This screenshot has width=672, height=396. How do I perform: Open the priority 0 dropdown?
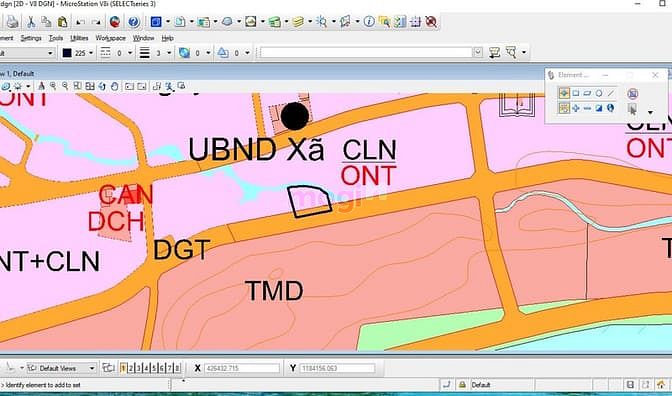(x=247, y=53)
